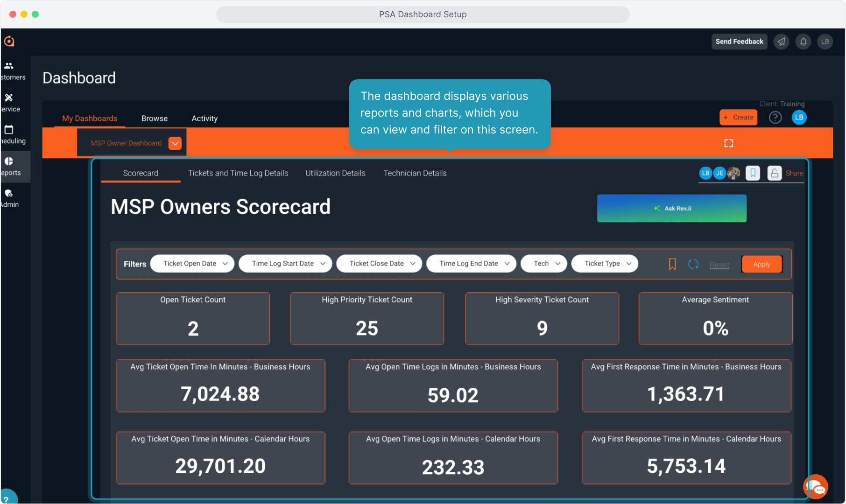Open the chat bubble widget
The image size is (846, 504).
pyautogui.click(x=815, y=487)
